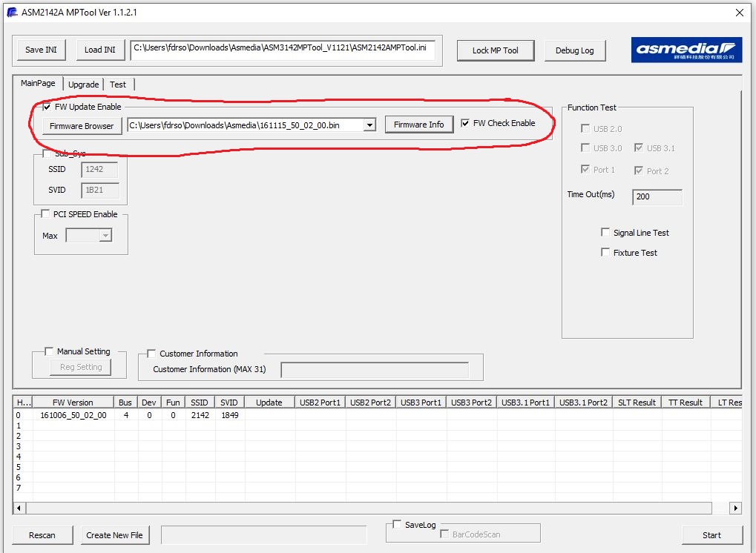Enable the Sub_Sys checkbox
The height and width of the screenshot is (553, 756).
click(47, 153)
